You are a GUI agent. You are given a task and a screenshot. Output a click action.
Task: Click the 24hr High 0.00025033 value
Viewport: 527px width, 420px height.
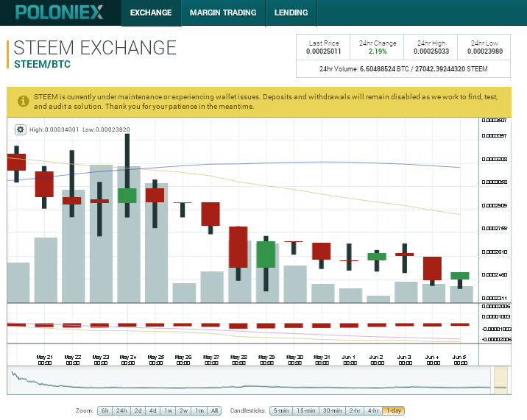pos(431,51)
